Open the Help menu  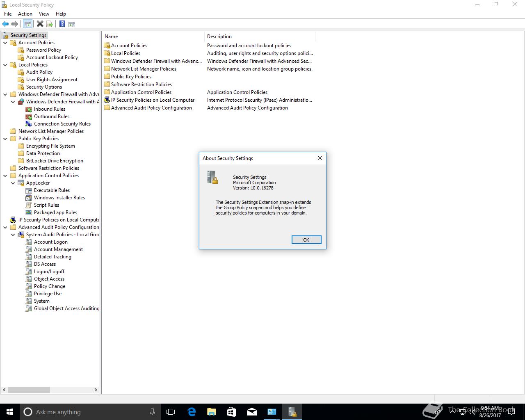click(x=61, y=14)
